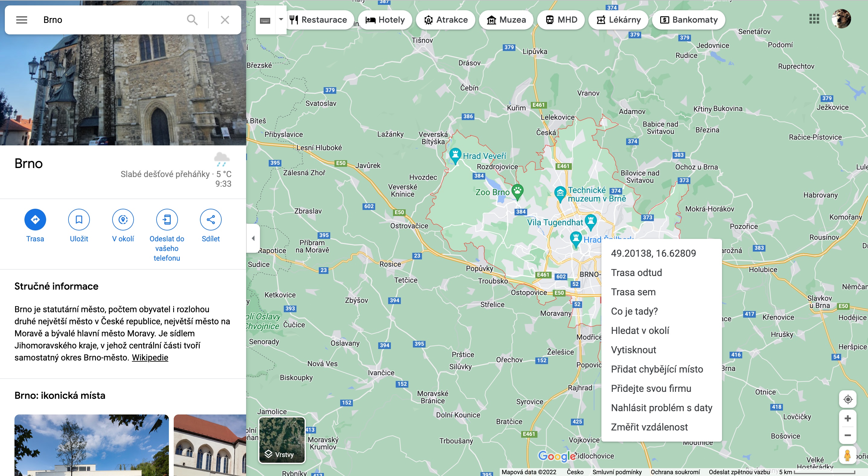The width and height of the screenshot is (868, 476).
Task: Click the search magnifier icon
Action: pos(192,20)
